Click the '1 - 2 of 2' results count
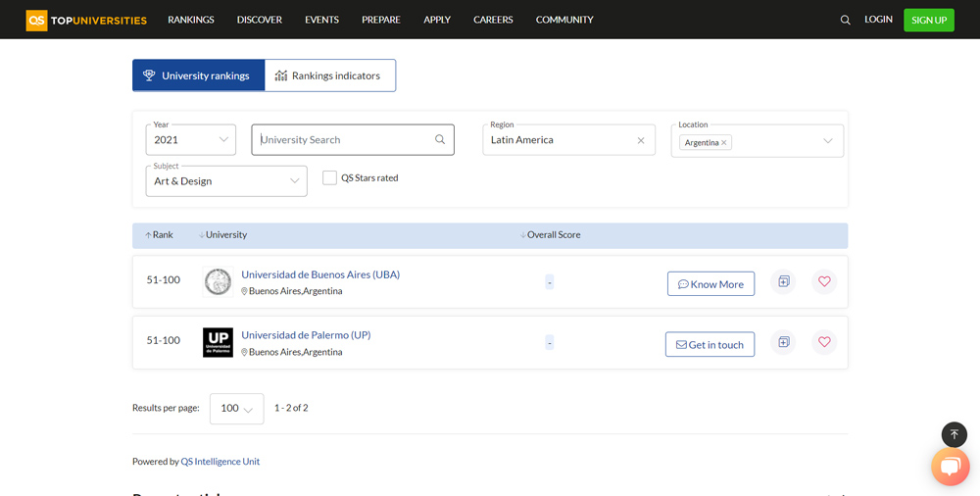This screenshot has width=980, height=496. click(x=291, y=408)
